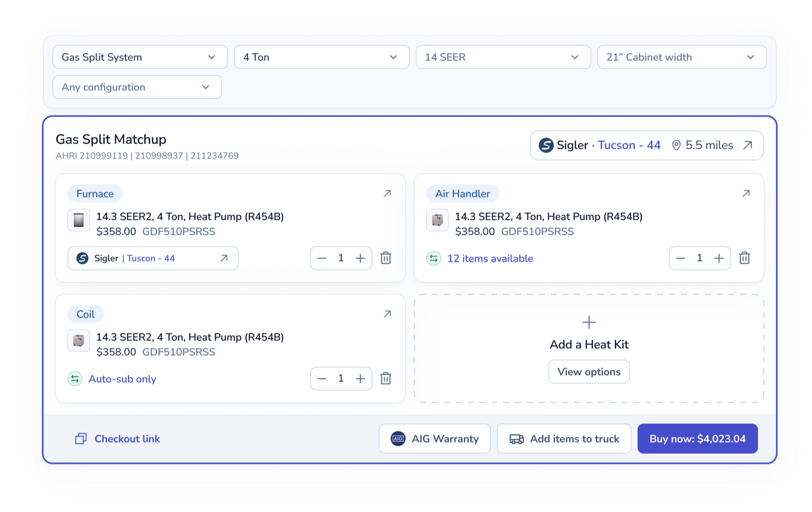Click the swap icon beside 12 items available

[x=433, y=259]
